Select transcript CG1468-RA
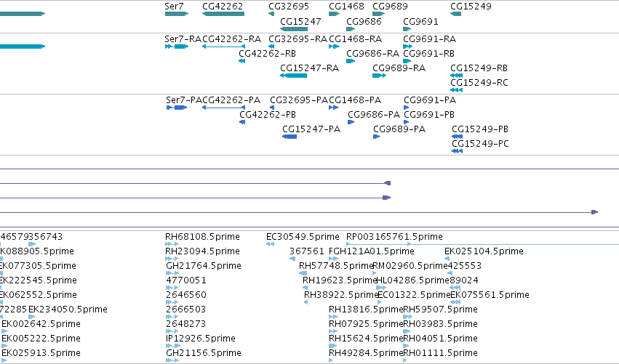Screen dimensions: 619x364 tap(355, 39)
